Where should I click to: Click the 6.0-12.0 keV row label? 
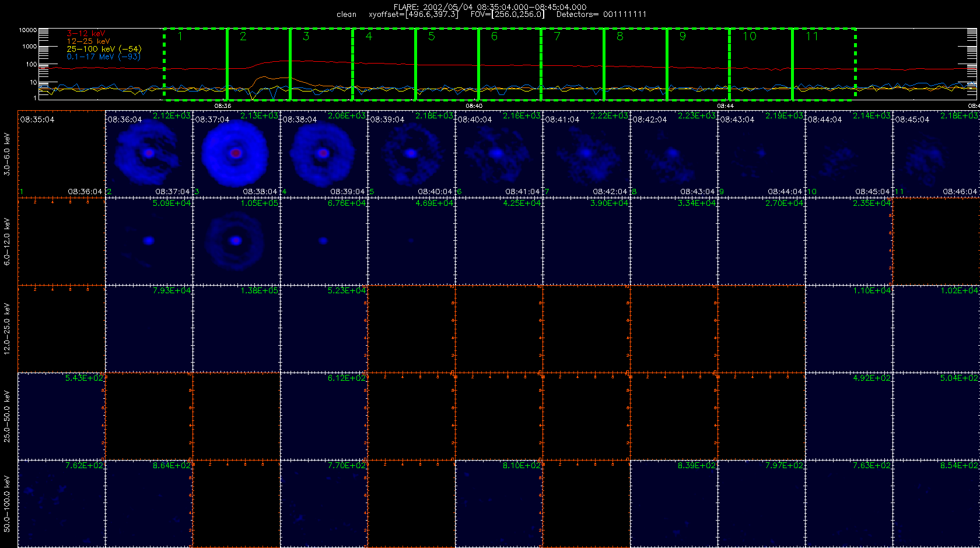point(7,241)
